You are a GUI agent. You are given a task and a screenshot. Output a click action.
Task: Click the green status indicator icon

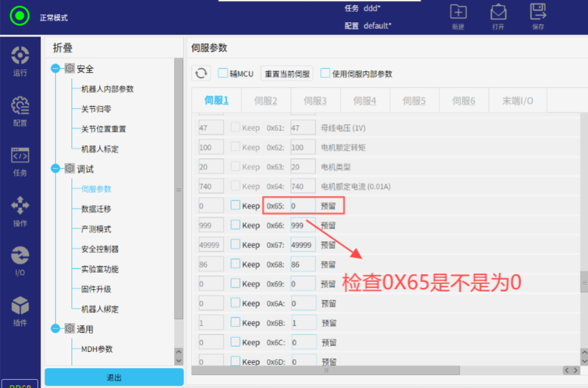tap(20, 16)
